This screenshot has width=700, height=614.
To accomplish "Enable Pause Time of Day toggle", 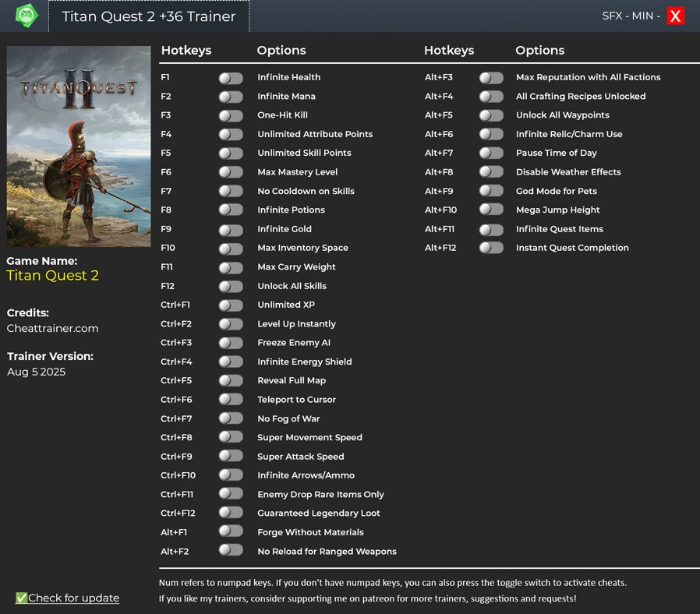I will [x=491, y=153].
